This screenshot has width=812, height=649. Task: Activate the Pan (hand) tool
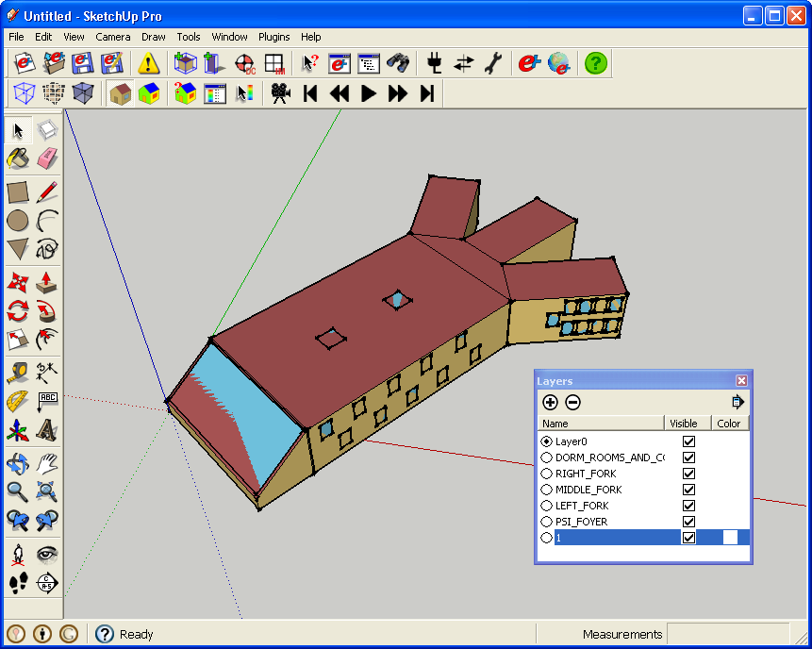(x=45, y=463)
